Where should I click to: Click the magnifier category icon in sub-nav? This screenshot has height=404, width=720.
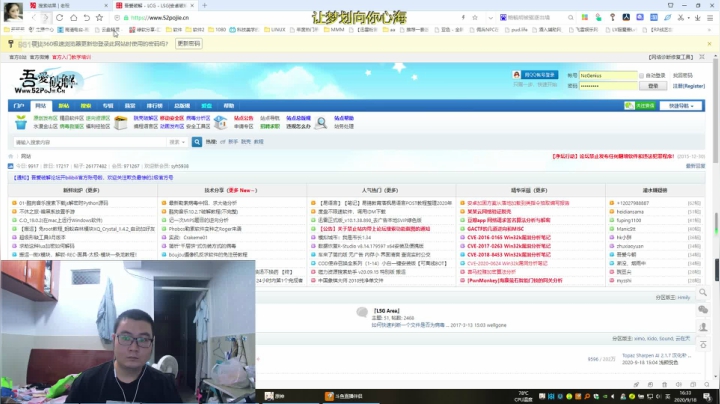pyautogui.click(x=321, y=123)
